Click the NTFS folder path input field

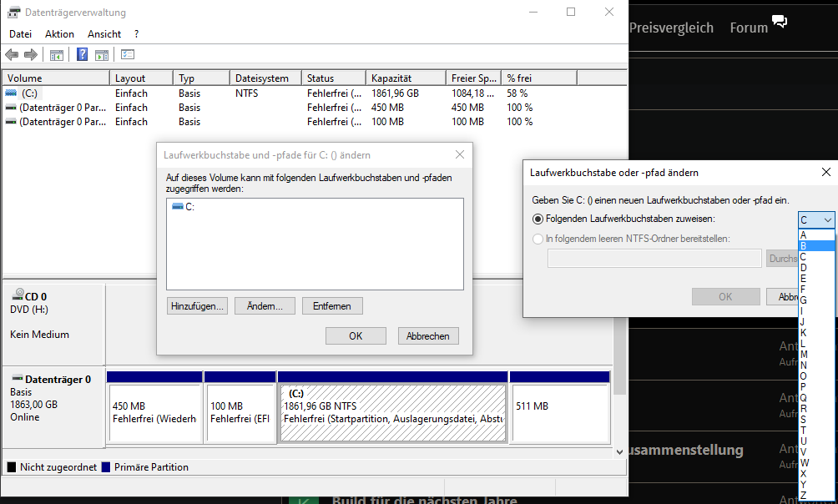(654, 259)
